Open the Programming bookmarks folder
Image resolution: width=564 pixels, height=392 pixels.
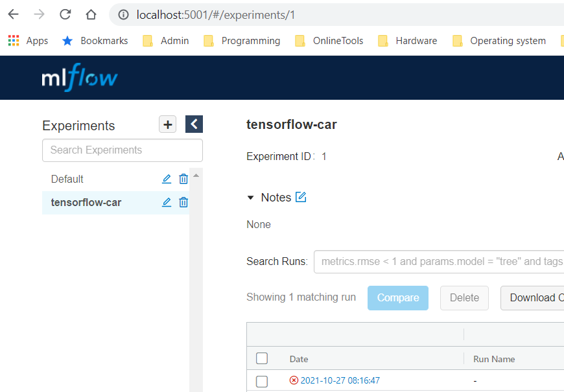coord(248,40)
